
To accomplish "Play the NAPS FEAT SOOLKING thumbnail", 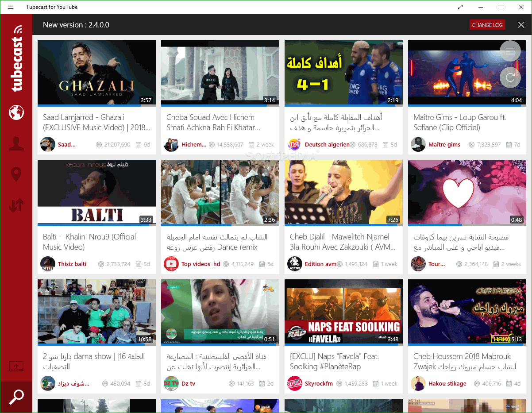I will [343, 312].
